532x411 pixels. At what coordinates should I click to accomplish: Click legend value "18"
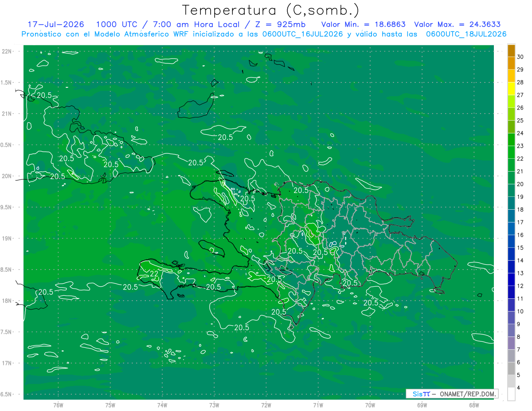pos(520,210)
